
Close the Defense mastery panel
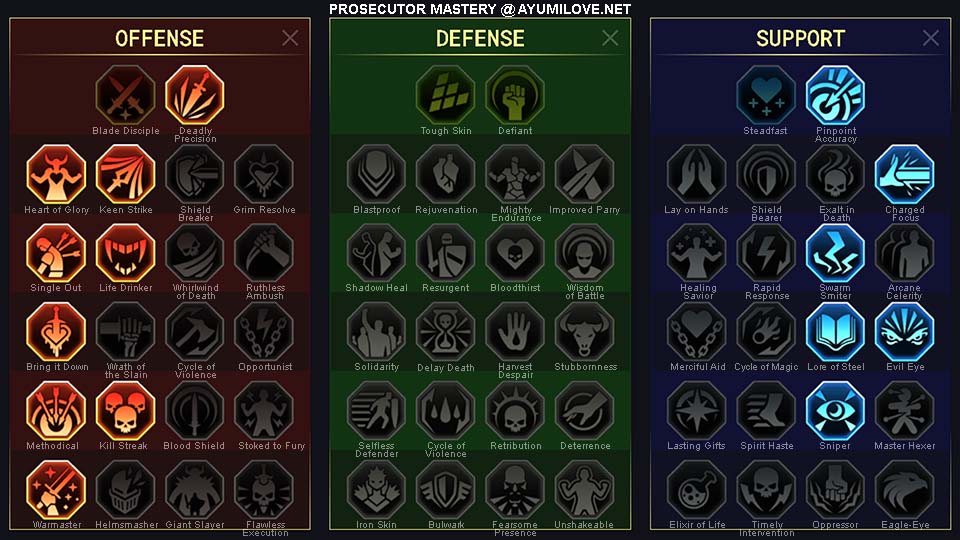(610, 38)
